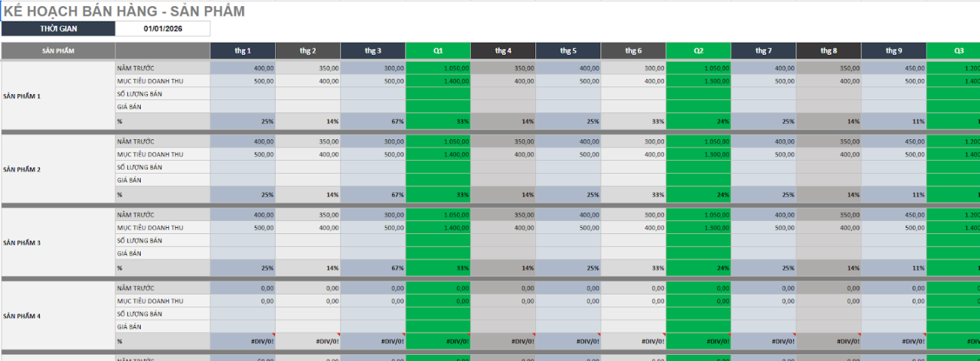Click the THỜI GIAN label cell

pyautogui.click(x=58, y=28)
